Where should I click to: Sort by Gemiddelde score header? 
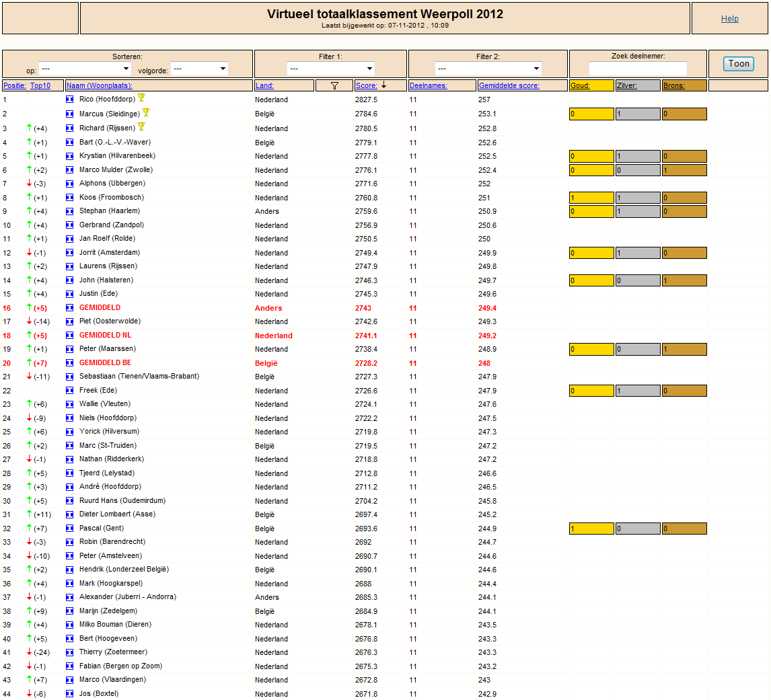coord(509,85)
